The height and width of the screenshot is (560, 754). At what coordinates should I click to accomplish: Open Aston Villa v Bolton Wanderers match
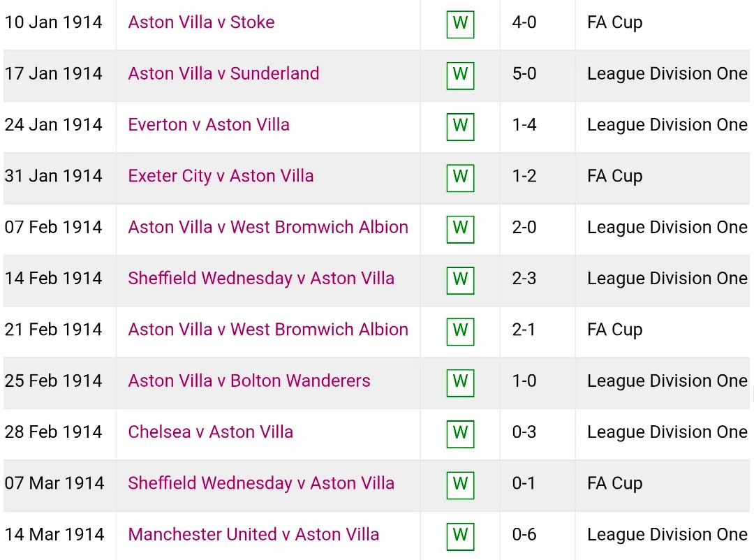click(x=249, y=381)
